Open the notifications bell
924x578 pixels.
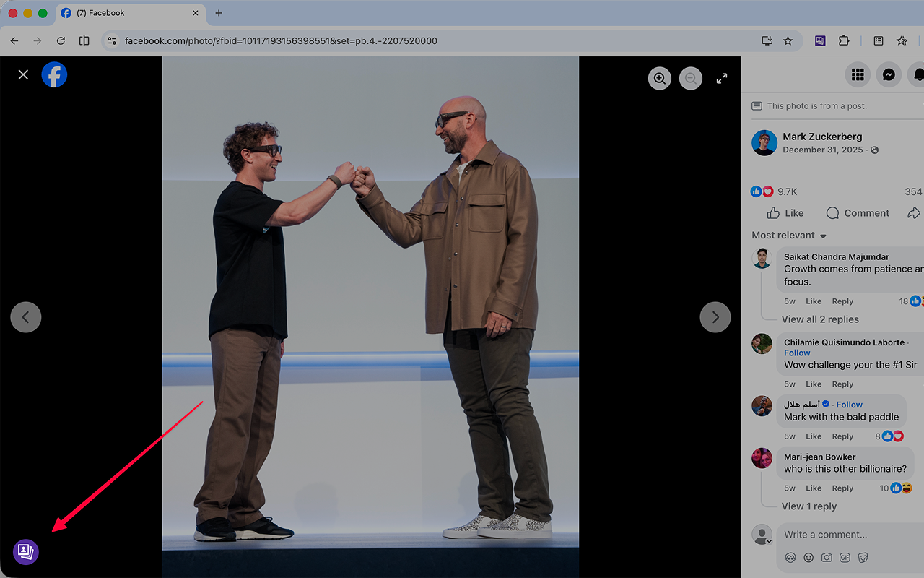(x=918, y=74)
